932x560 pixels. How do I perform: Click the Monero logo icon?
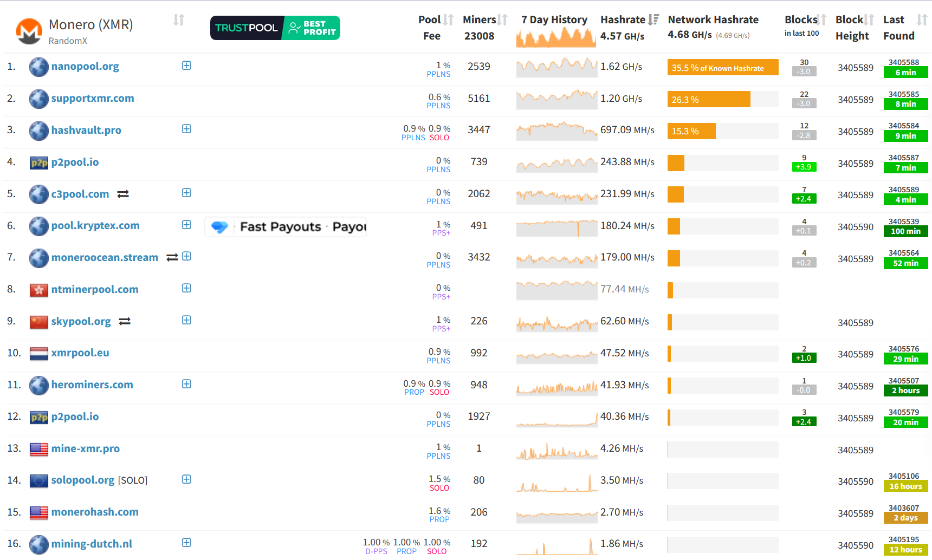click(29, 31)
